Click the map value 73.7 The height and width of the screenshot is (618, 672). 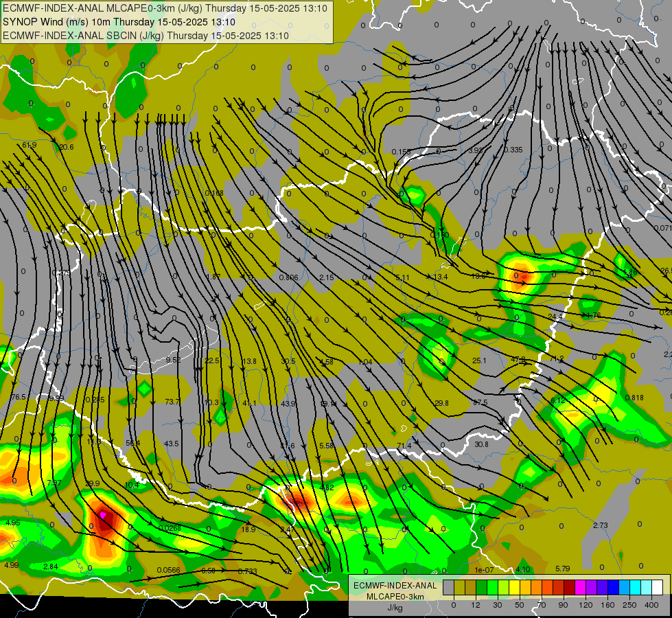coord(172,402)
